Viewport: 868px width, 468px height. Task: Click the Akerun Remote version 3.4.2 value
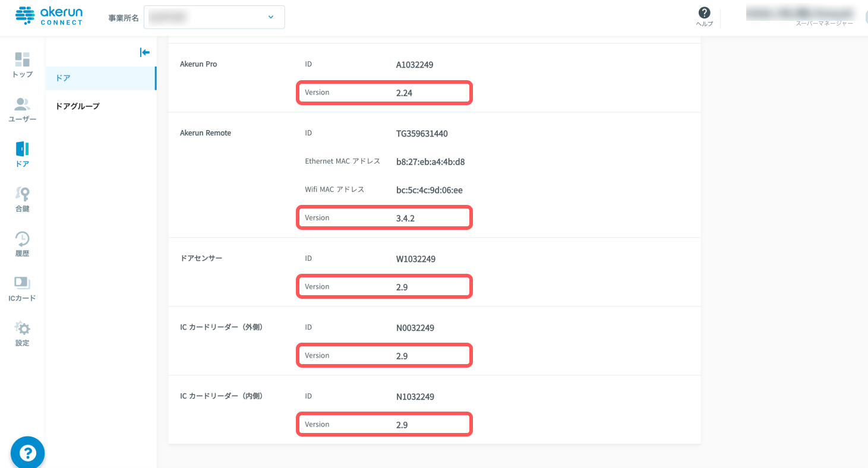tap(405, 219)
